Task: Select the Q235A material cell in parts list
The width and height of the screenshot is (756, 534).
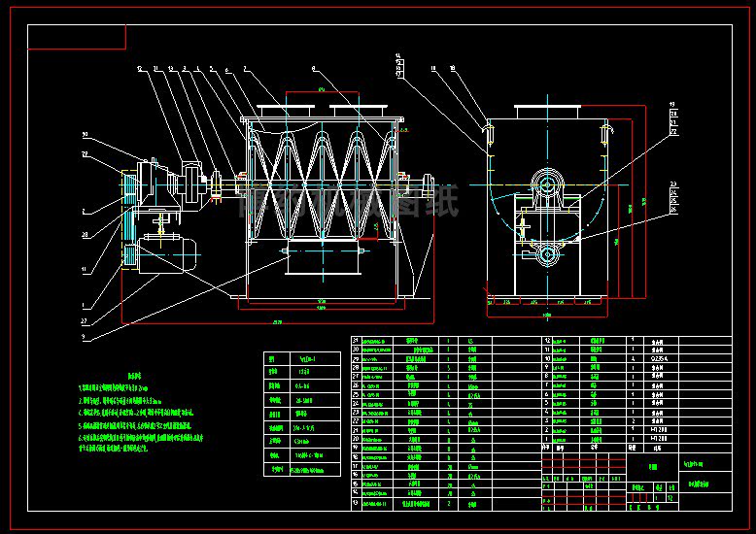Action: [x=659, y=358]
